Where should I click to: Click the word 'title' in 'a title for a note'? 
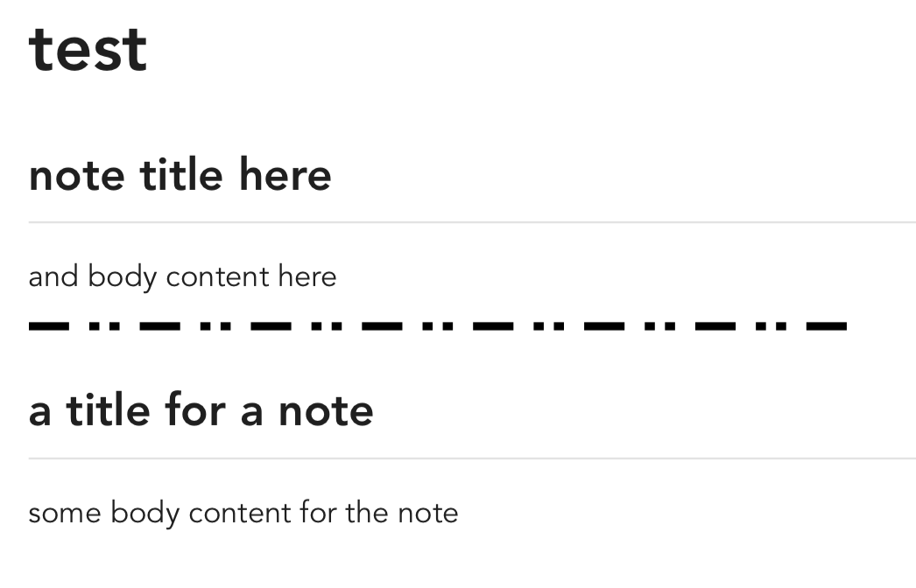click(108, 410)
